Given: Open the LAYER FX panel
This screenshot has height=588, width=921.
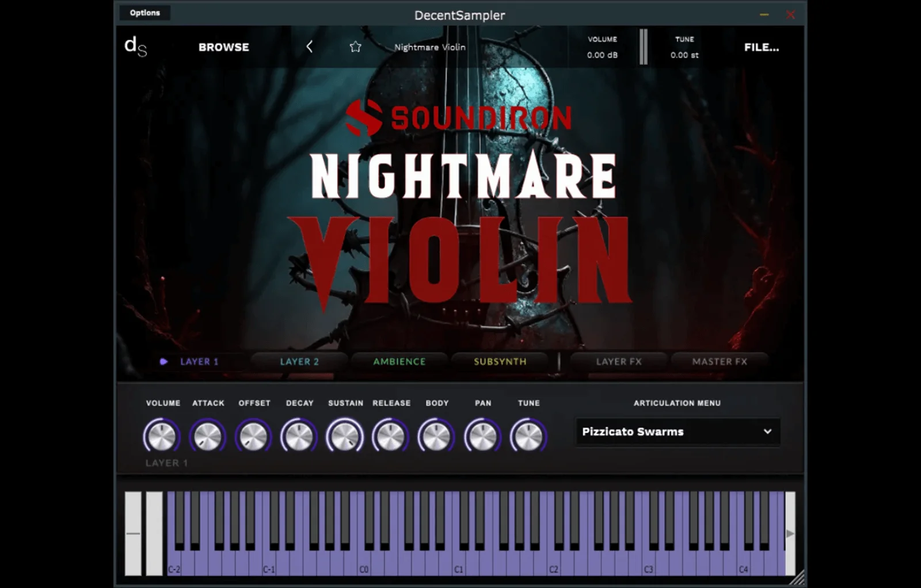Looking at the screenshot, I should click(x=619, y=361).
